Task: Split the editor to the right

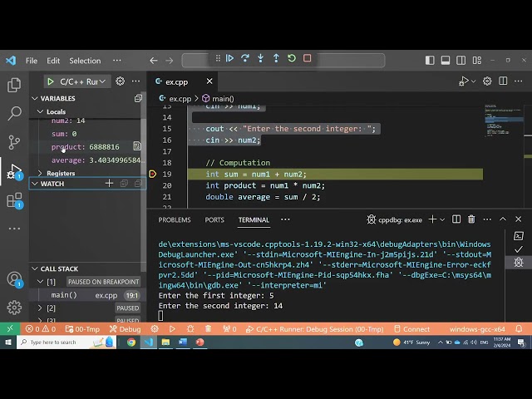Action: pyautogui.click(x=503, y=81)
